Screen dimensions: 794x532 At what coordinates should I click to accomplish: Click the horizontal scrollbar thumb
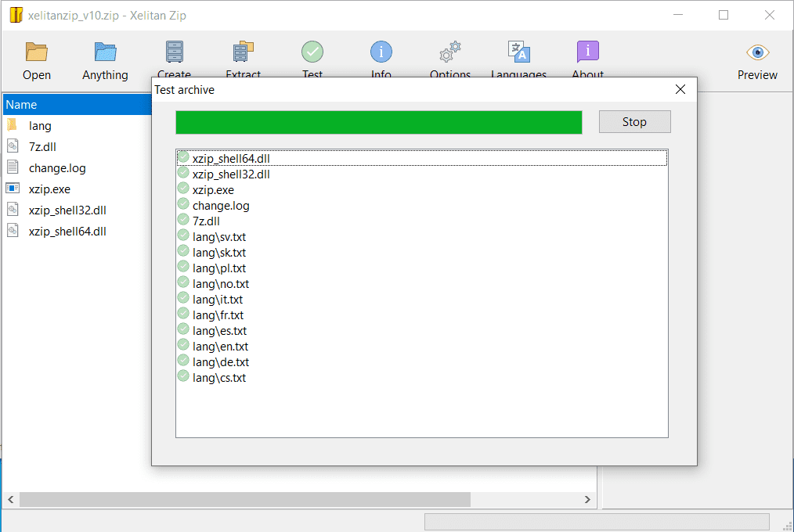click(245, 500)
